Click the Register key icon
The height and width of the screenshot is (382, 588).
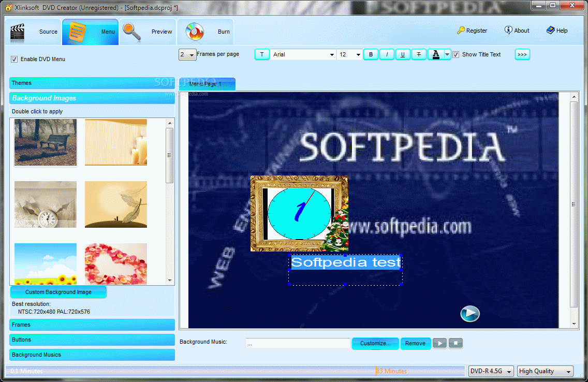(x=461, y=31)
